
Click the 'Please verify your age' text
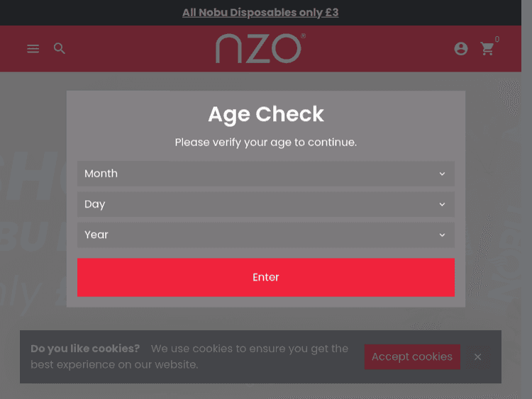click(266, 142)
